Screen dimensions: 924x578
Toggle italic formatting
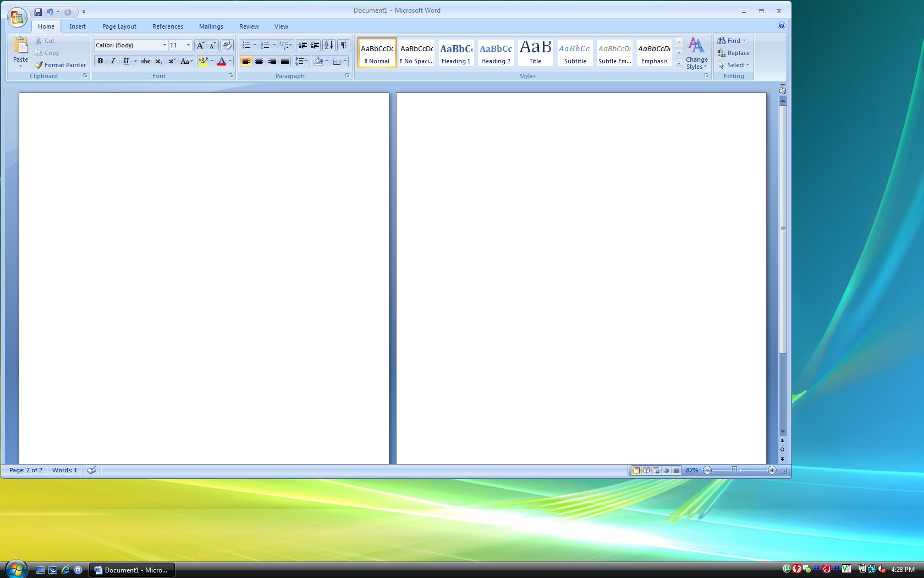pyautogui.click(x=113, y=61)
